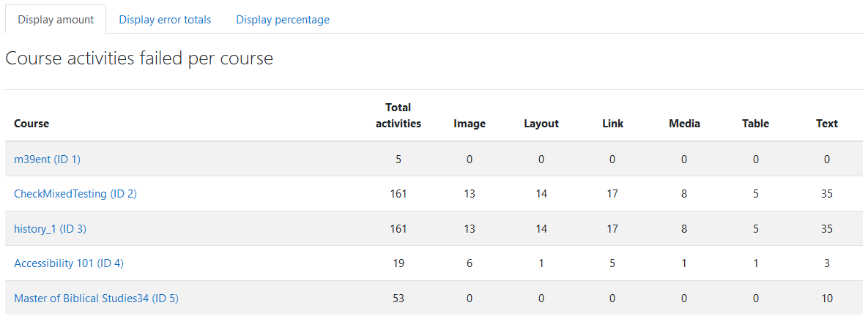The width and height of the screenshot is (868, 319).
Task: Select Media value 8 in history_1 row
Action: [684, 229]
